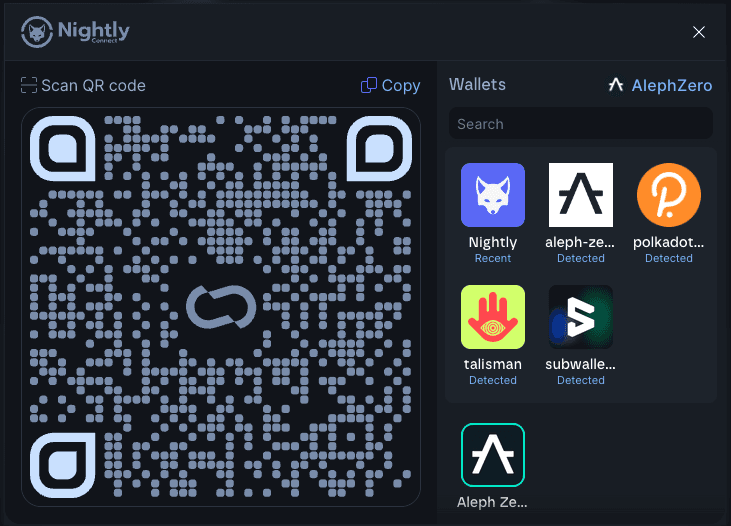
Task: Click the QR code image
Action: click(221, 307)
